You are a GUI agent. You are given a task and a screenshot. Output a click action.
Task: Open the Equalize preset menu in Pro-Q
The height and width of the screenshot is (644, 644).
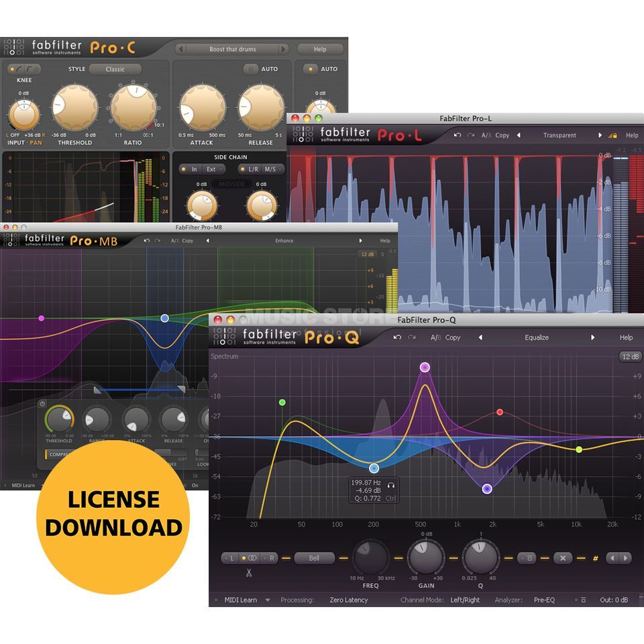(x=536, y=337)
